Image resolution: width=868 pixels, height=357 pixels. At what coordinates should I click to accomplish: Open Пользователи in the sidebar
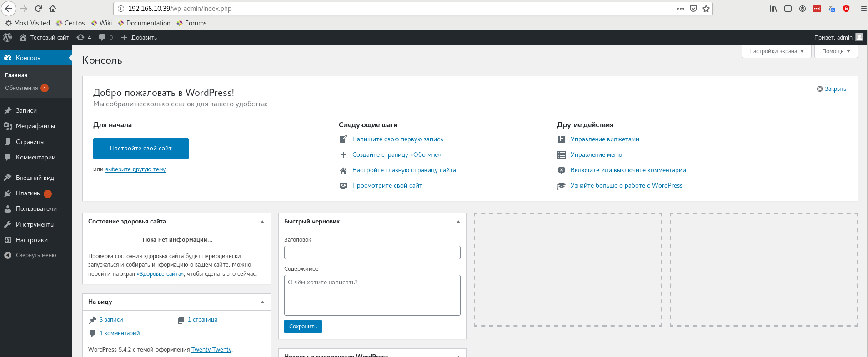click(36, 208)
